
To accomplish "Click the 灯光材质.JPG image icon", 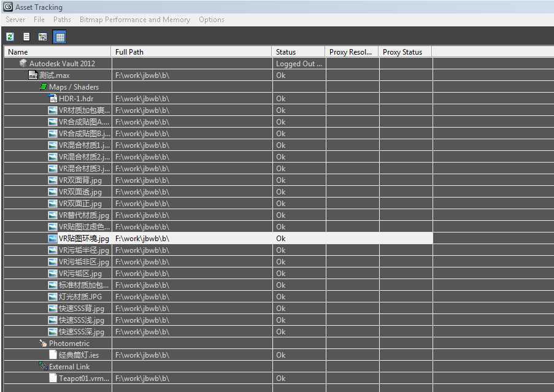I will 53,297.
